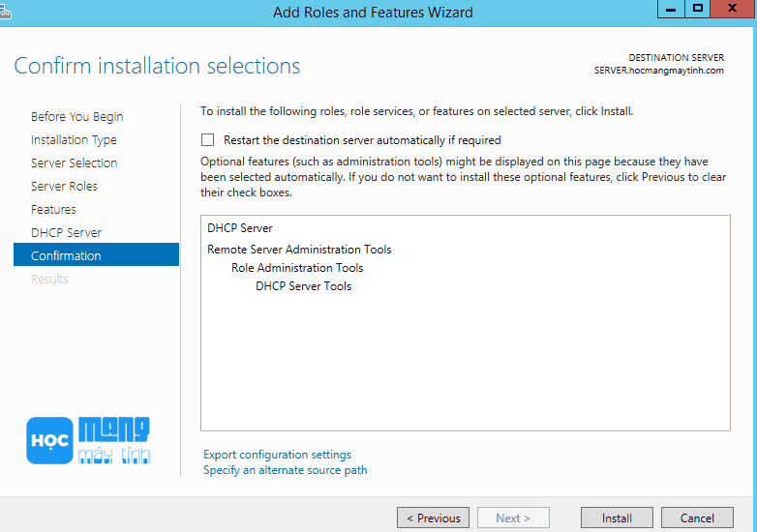Cancel the wizard
The width and height of the screenshot is (757, 532).
click(697, 517)
